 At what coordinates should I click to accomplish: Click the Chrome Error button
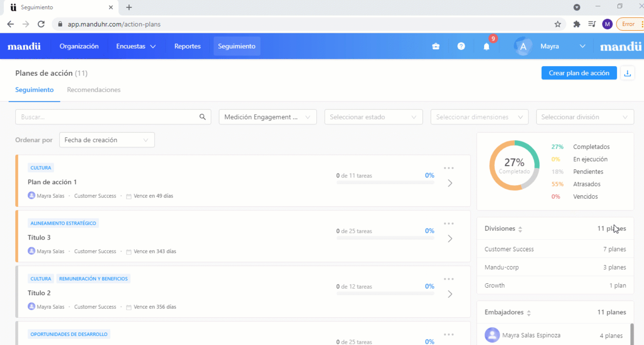(630, 24)
